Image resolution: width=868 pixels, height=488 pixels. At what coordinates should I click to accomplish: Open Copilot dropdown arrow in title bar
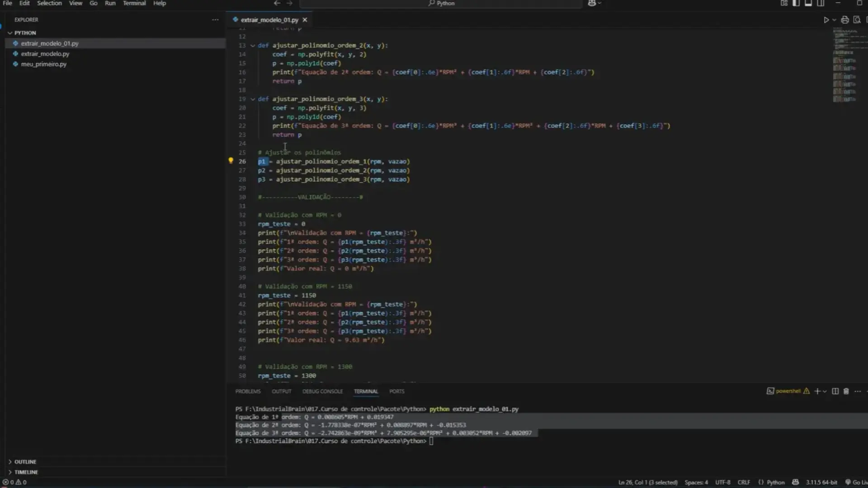tap(599, 3)
